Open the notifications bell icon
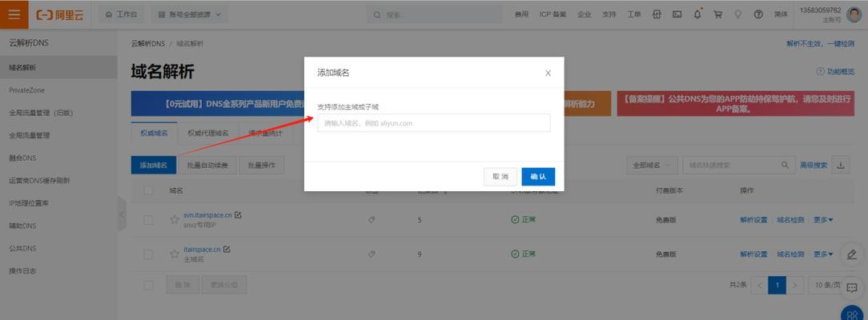868x320 pixels. tap(697, 15)
